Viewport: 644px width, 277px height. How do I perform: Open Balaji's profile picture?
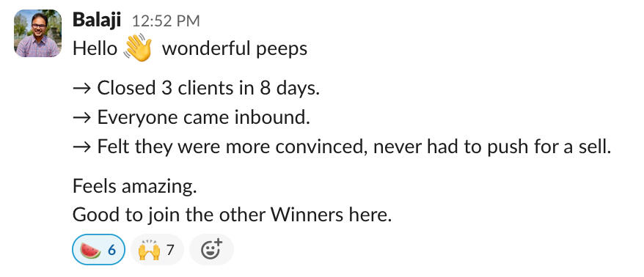[37, 33]
